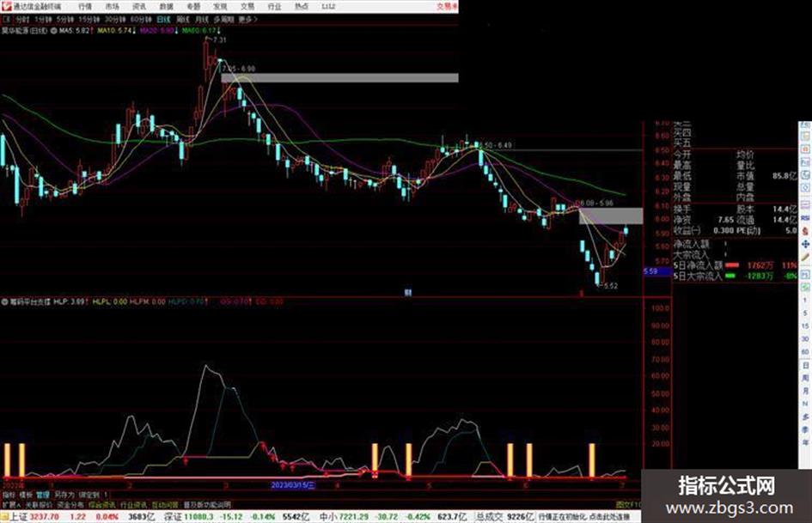The image size is (812, 523).
Task: Click the 深证 index in status bar
Action: click(x=173, y=517)
